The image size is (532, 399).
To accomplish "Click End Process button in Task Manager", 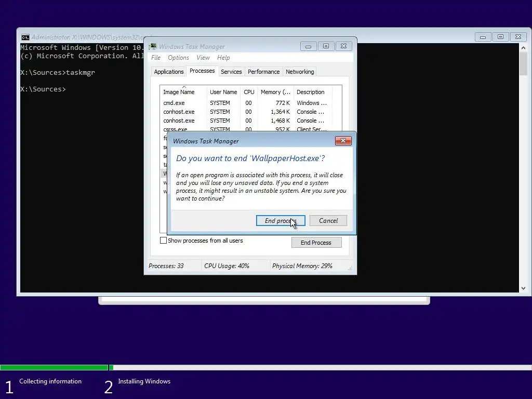I will tap(316, 243).
